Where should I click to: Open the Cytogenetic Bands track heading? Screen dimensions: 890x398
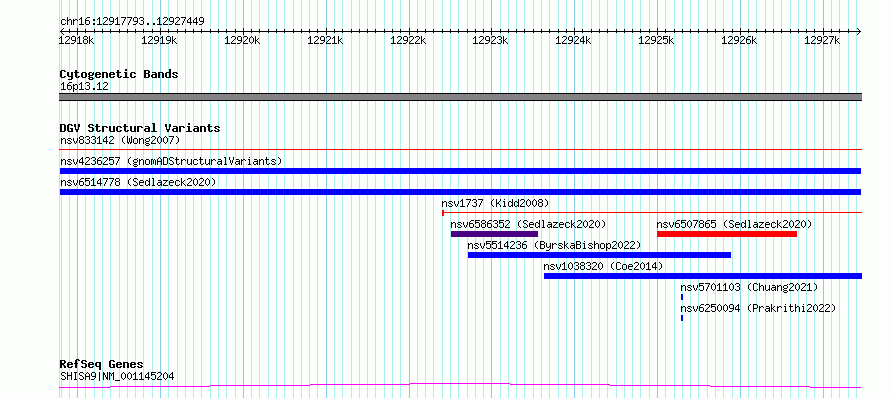(x=119, y=74)
